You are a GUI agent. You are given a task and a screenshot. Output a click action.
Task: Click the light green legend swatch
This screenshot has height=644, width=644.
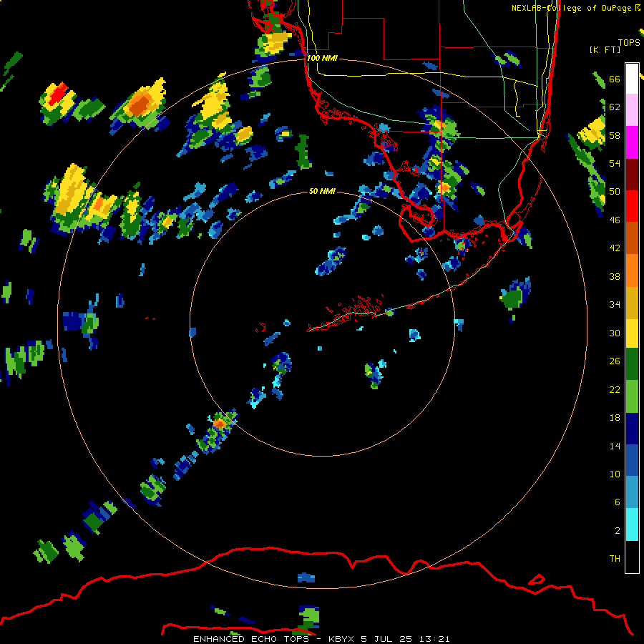(x=632, y=396)
